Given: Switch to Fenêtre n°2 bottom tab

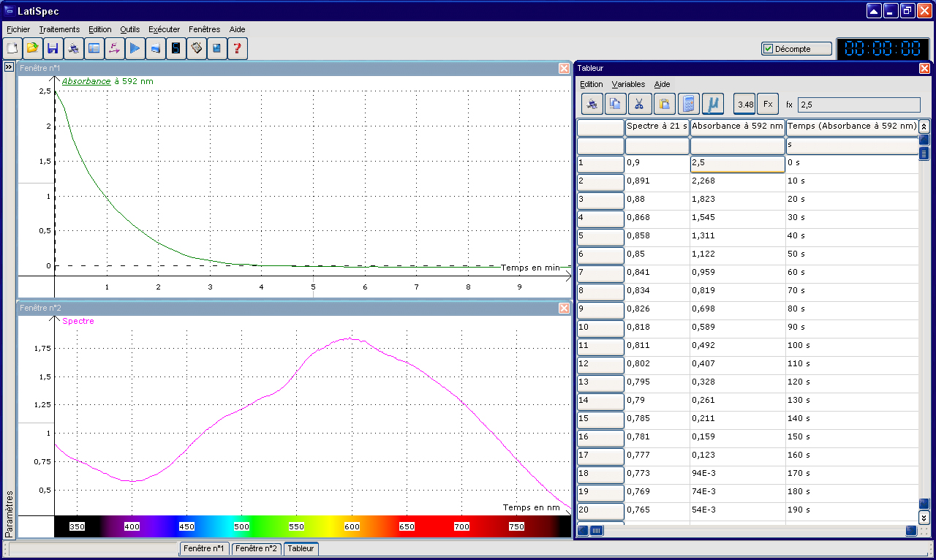Looking at the screenshot, I should 257,548.
